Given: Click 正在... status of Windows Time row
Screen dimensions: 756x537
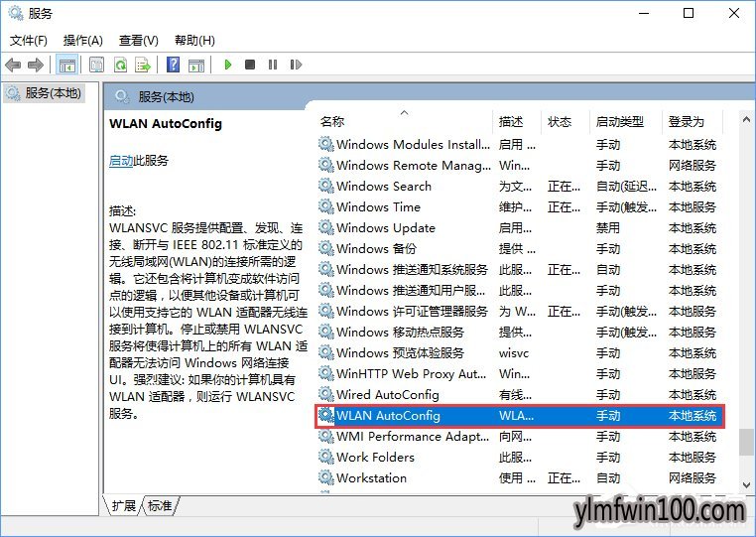Looking at the screenshot, I should [x=564, y=207].
